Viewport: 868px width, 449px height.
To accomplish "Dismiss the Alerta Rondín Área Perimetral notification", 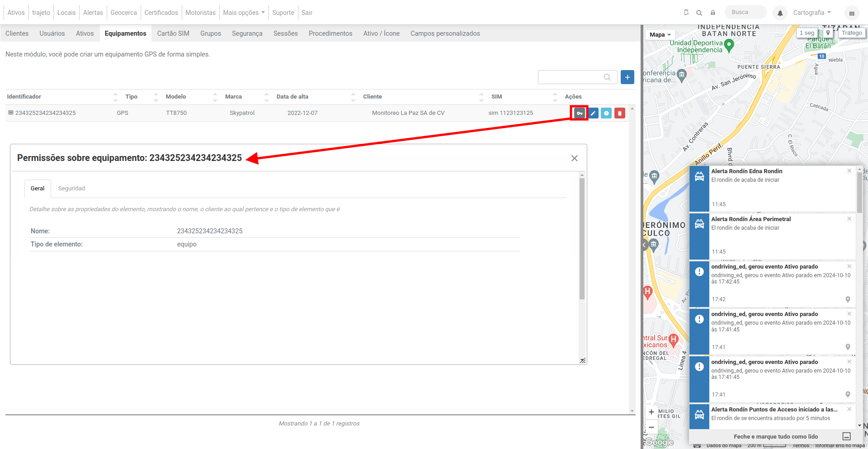I will pos(849,219).
